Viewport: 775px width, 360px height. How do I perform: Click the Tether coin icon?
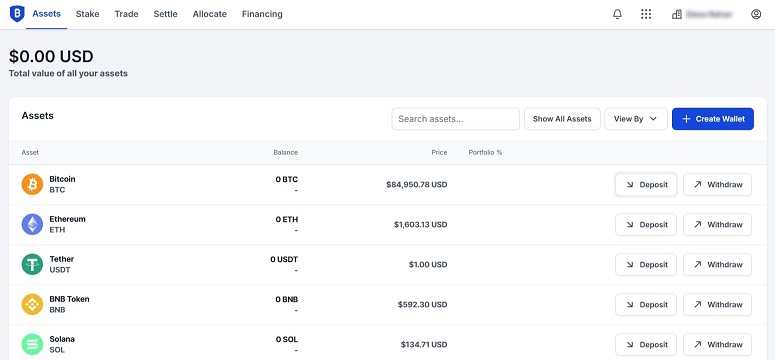point(32,265)
